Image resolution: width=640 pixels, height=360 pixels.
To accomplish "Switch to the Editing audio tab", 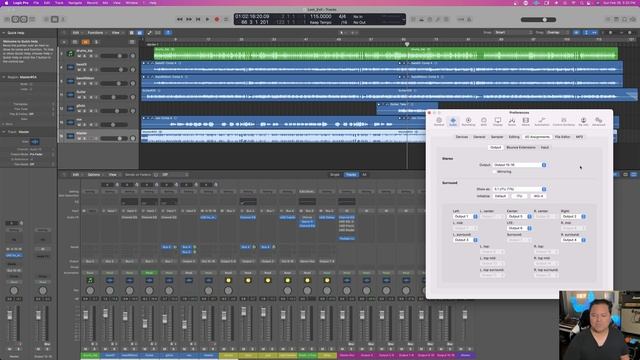I will pos(514,137).
